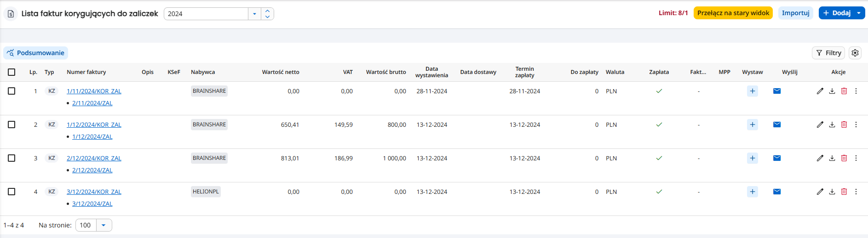
Task: Click the Podsumowanie summary button
Action: pyautogui.click(x=36, y=53)
